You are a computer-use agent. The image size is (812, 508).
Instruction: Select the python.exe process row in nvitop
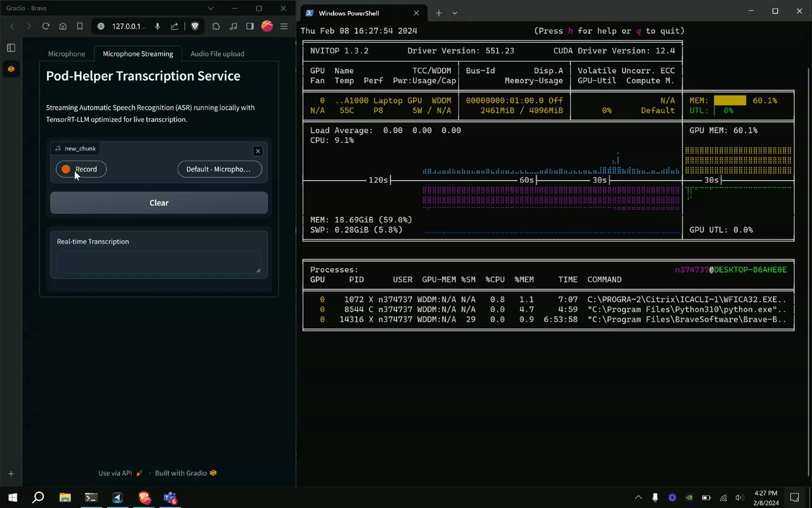coord(549,310)
